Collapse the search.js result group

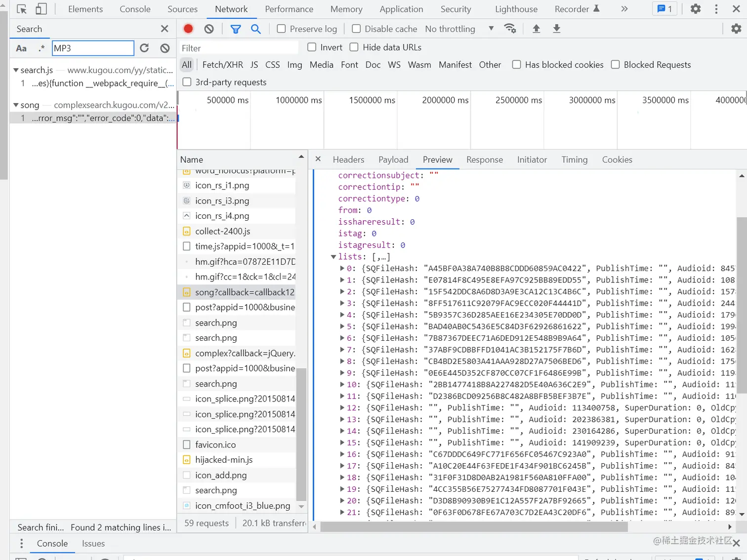[16, 70]
